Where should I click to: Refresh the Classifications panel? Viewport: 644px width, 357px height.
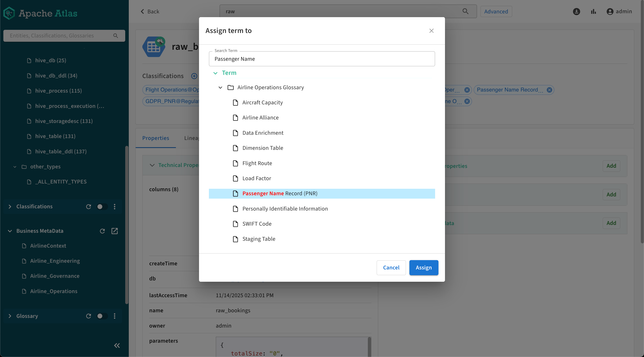(x=89, y=206)
